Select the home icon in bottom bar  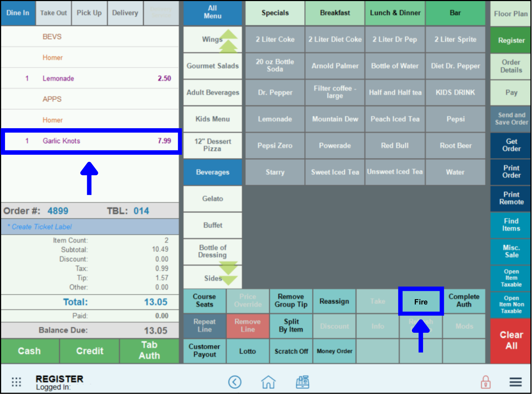(x=268, y=382)
